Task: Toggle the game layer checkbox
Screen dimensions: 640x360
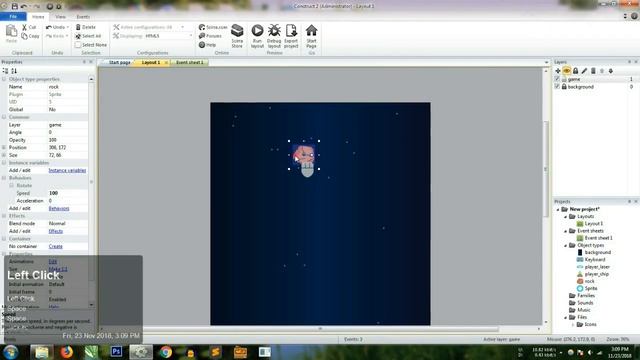Action: (x=557, y=79)
